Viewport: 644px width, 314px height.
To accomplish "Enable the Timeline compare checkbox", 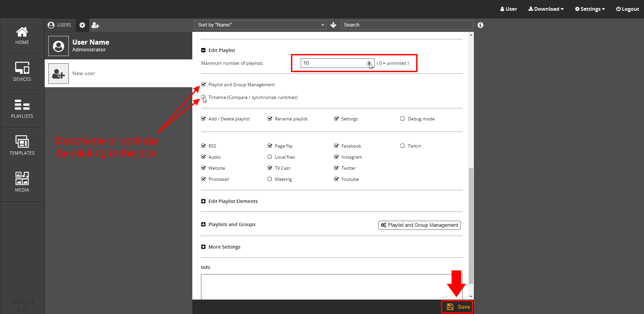I will [x=203, y=97].
